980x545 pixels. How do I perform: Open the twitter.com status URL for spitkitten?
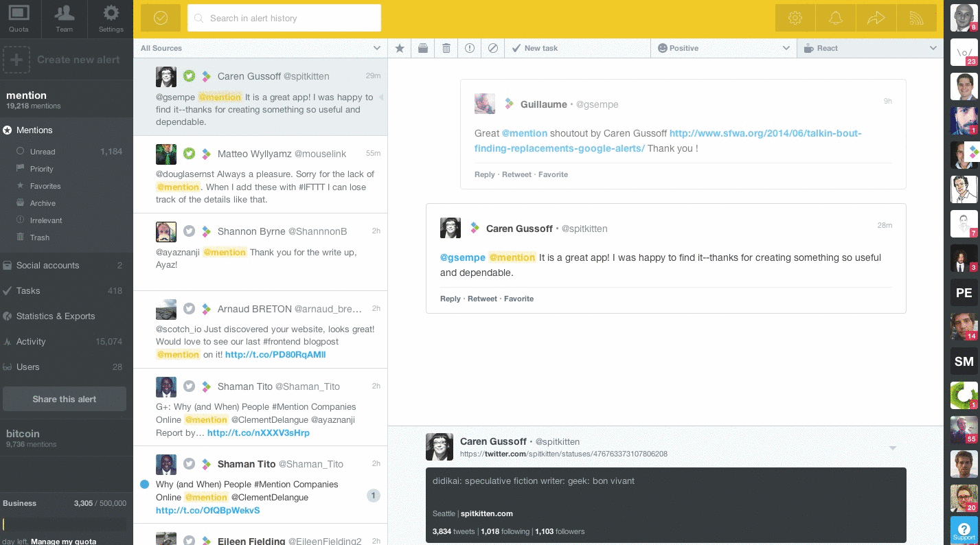pyautogui.click(x=564, y=454)
